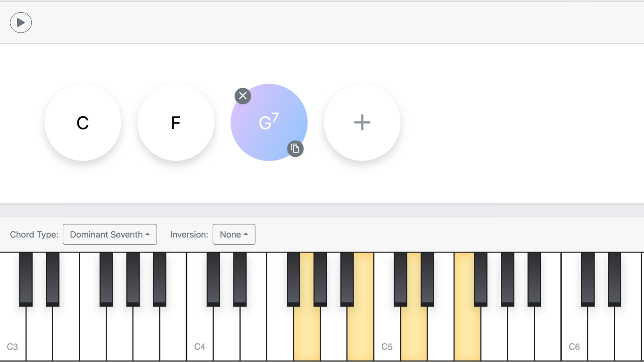Image resolution: width=644 pixels, height=362 pixels.
Task: Play the C4 white piano key
Action: pyautogui.click(x=200, y=332)
